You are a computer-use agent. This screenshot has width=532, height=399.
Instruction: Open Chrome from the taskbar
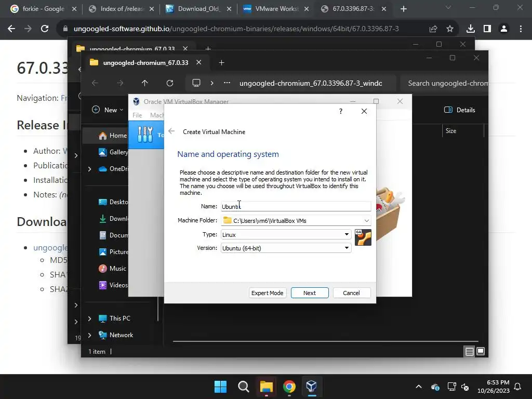tap(289, 387)
